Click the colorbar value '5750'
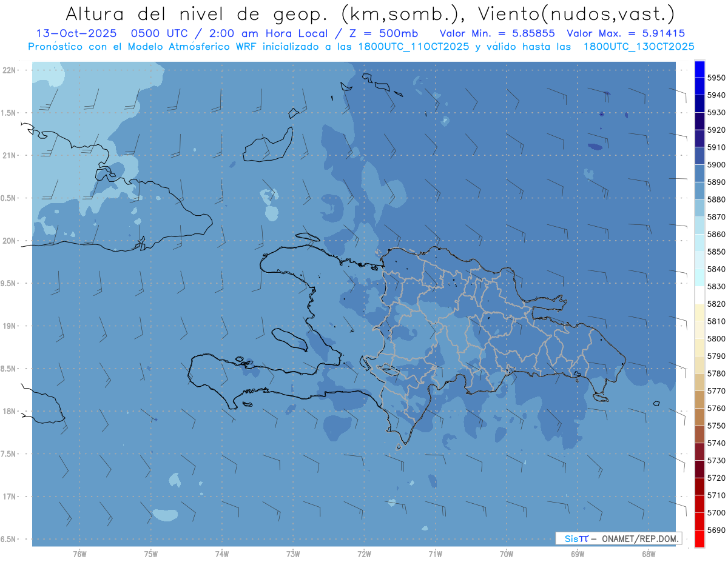The height and width of the screenshot is (562, 728). tap(716, 426)
